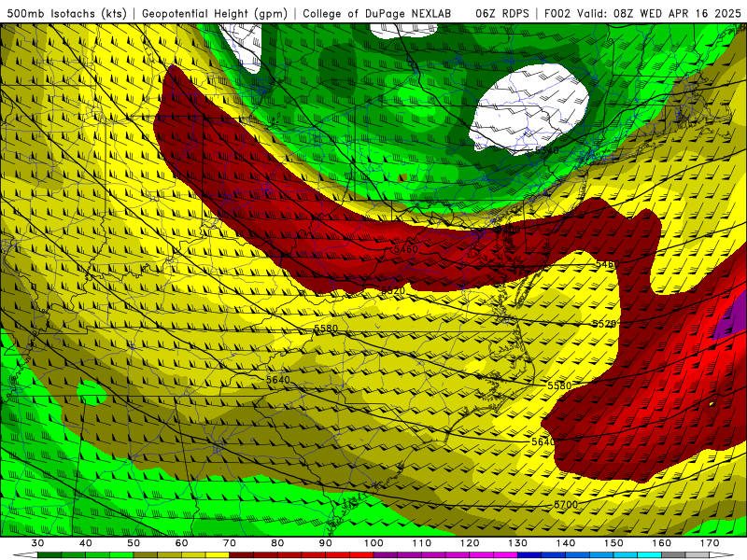
Task: Click the 5700 height contour label
Action: (566, 504)
